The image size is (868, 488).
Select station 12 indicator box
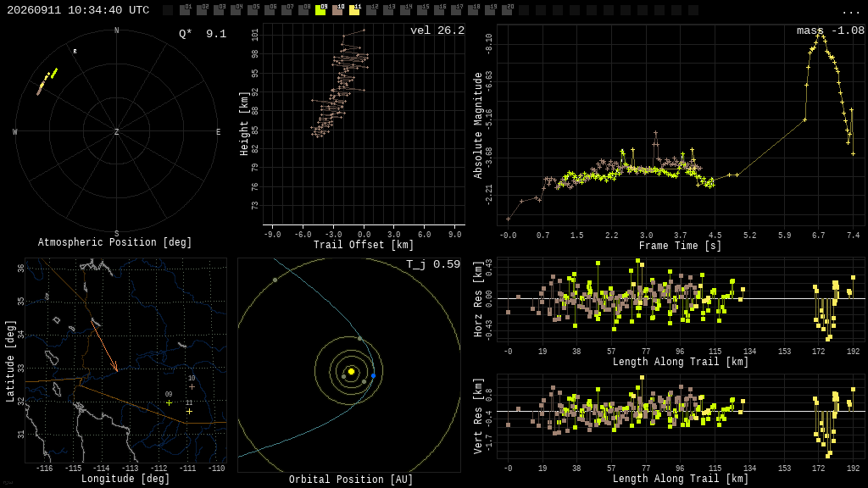pyautogui.click(x=371, y=10)
